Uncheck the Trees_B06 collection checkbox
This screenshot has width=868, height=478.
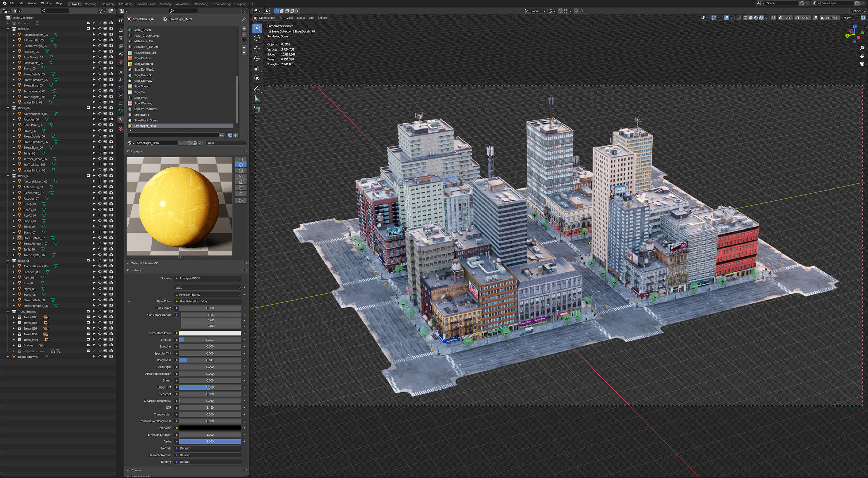point(88,323)
